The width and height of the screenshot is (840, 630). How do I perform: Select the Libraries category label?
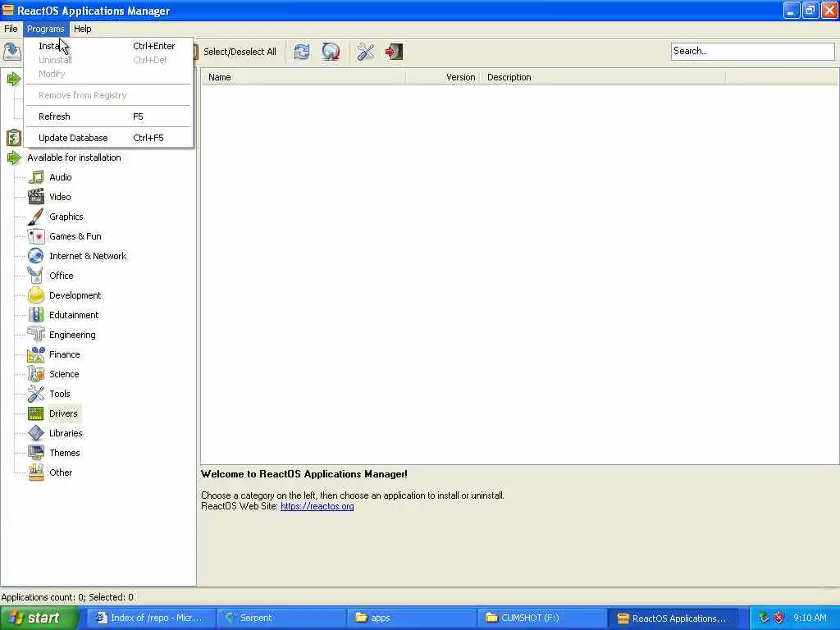pyautogui.click(x=66, y=433)
